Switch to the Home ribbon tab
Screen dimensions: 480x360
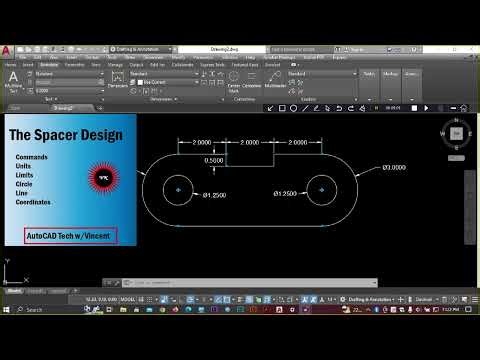point(10,65)
